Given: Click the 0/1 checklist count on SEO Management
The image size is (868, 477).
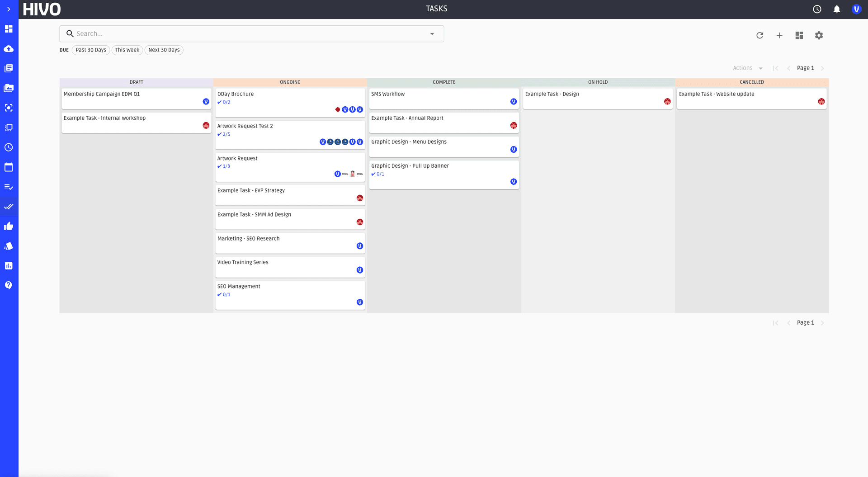Looking at the screenshot, I should coord(224,295).
